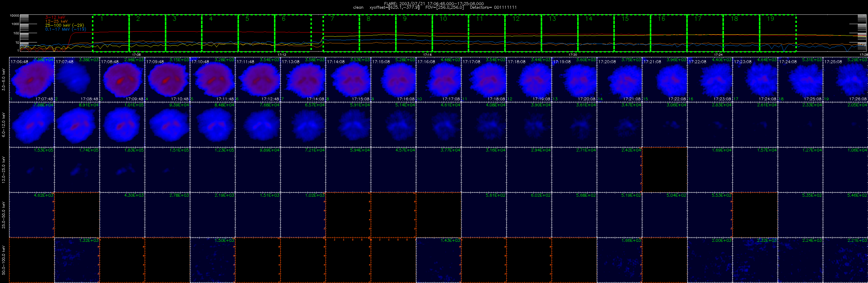Click the xyoffset=[625.1,-377.9] header value
The height and width of the screenshot is (283, 868).
(394, 8)
